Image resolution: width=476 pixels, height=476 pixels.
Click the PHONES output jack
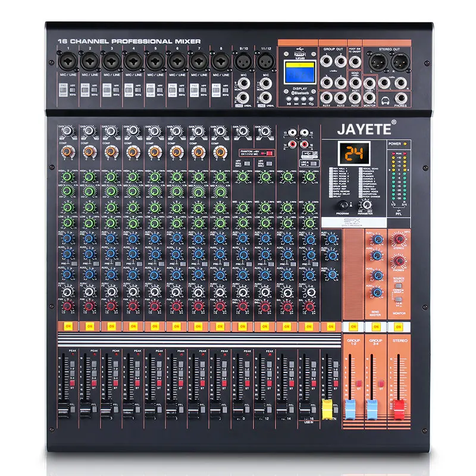coord(400,98)
